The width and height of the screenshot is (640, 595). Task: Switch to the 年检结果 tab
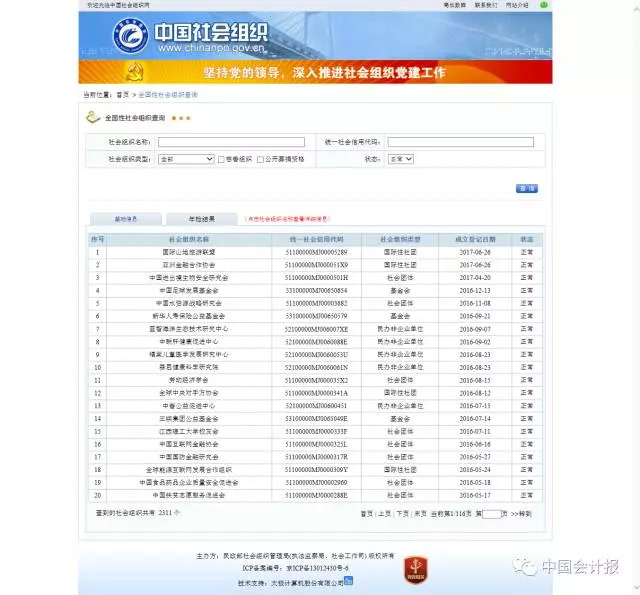202,219
